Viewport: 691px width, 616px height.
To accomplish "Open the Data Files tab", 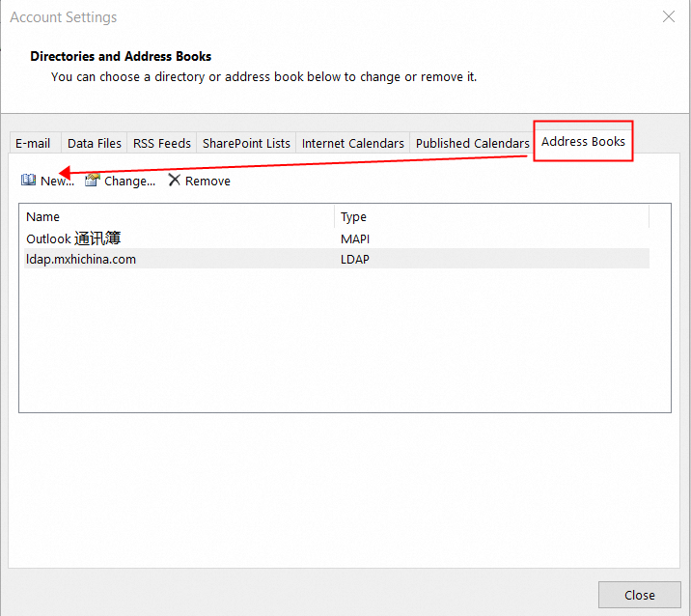I will [x=95, y=143].
